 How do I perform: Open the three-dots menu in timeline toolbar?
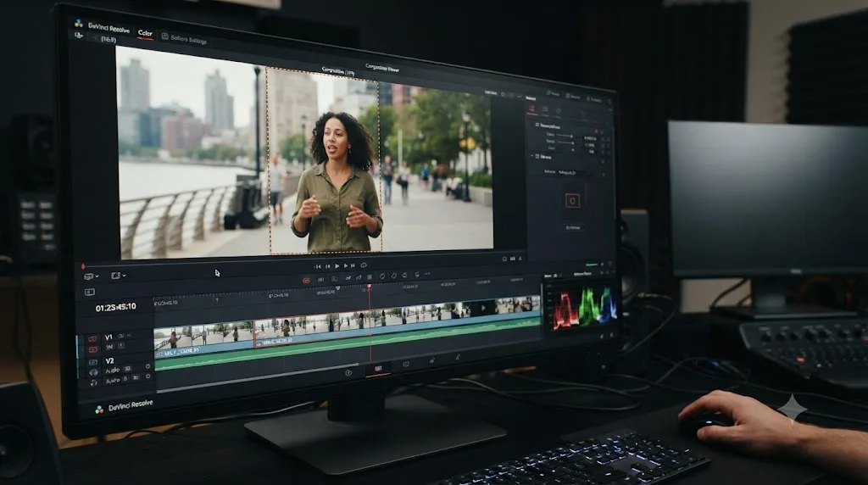(x=427, y=274)
